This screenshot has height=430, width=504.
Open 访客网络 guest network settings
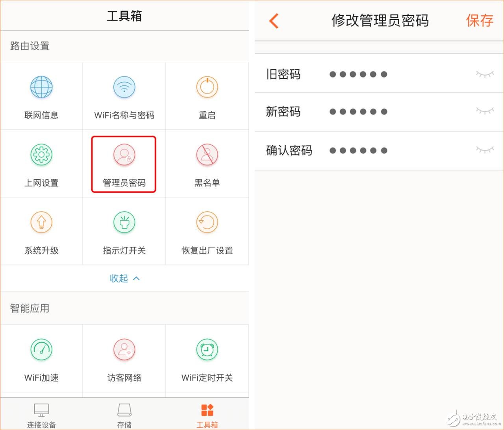(124, 357)
